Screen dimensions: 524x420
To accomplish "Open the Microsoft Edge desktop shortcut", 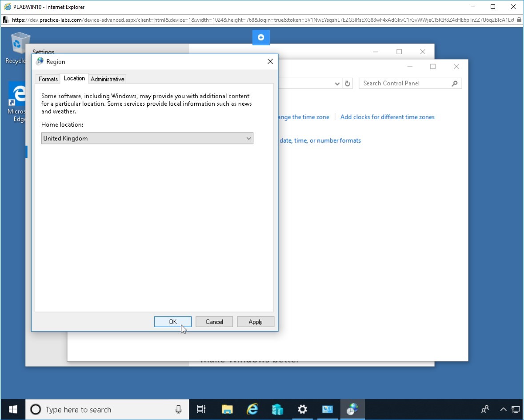I will pos(17,102).
